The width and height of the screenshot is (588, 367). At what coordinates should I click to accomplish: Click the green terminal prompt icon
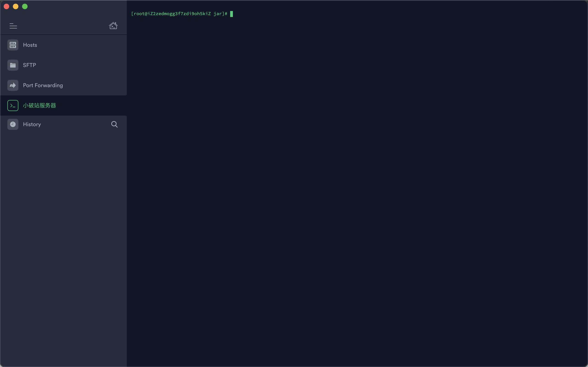click(13, 105)
